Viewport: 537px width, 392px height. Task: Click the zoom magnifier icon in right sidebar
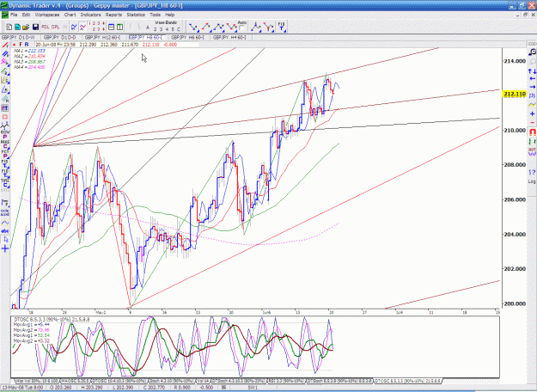[x=532, y=52]
